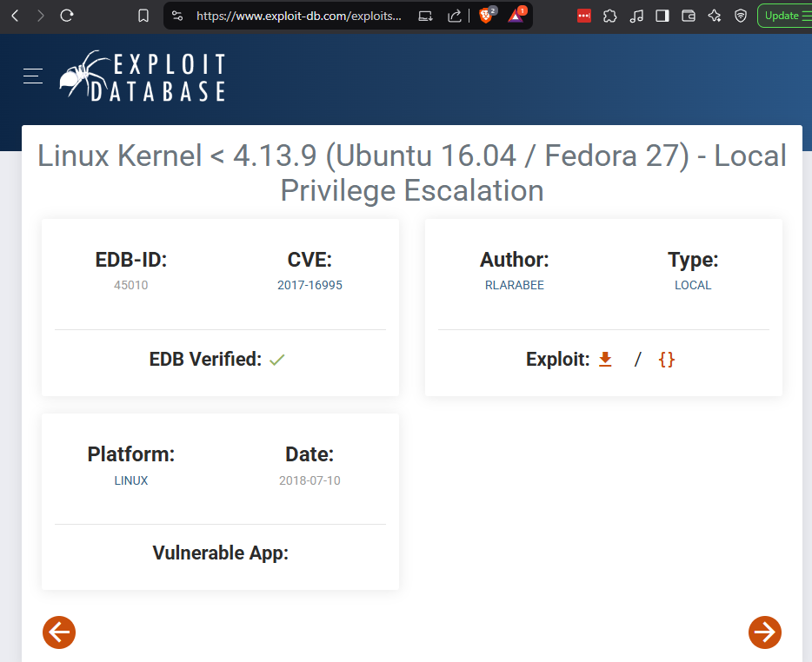Go to next exploit with right arrow
The image size is (812, 662).
pyautogui.click(x=765, y=632)
